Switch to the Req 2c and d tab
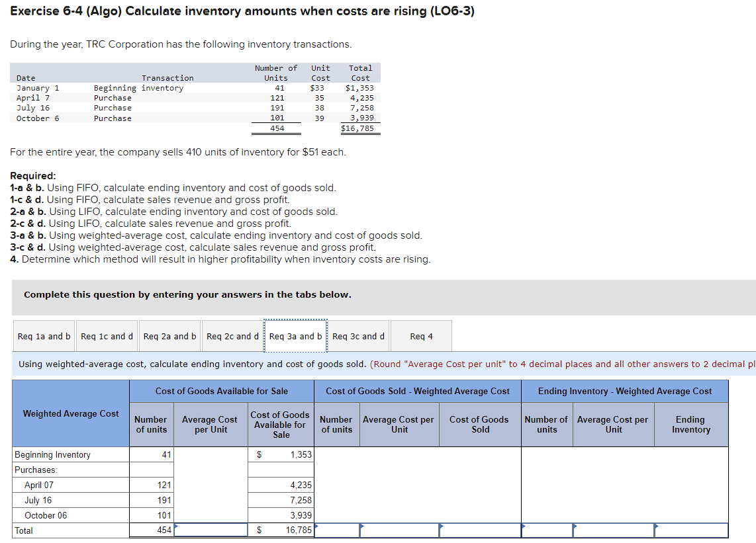 click(x=232, y=336)
